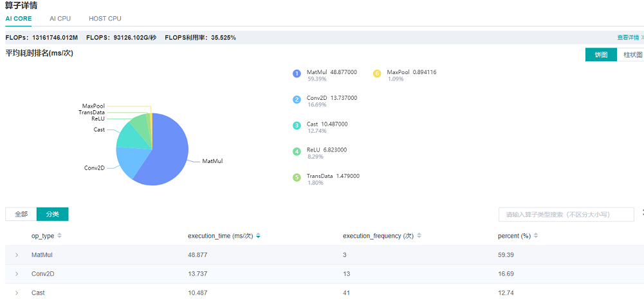
Task: Open the HOST CPU tab
Action: pyautogui.click(x=105, y=19)
